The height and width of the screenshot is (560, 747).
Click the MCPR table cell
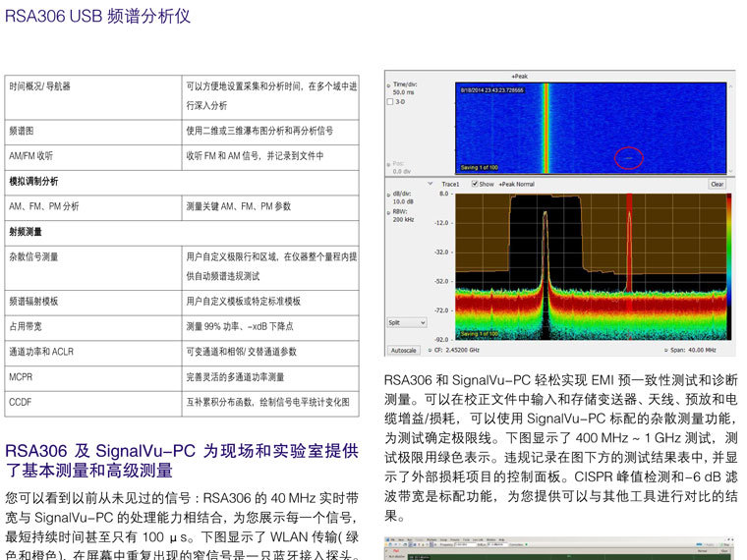[93, 378]
